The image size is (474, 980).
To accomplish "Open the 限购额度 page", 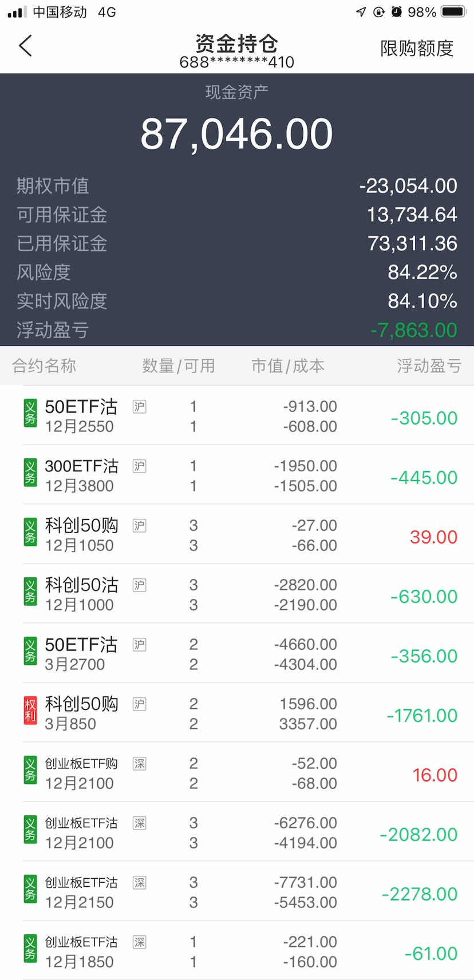I will (x=417, y=49).
